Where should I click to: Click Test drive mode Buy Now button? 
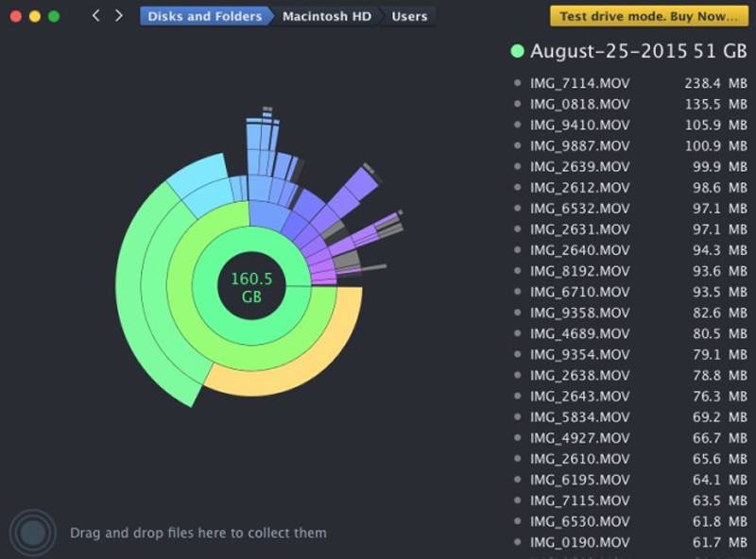click(x=649, y=16)
